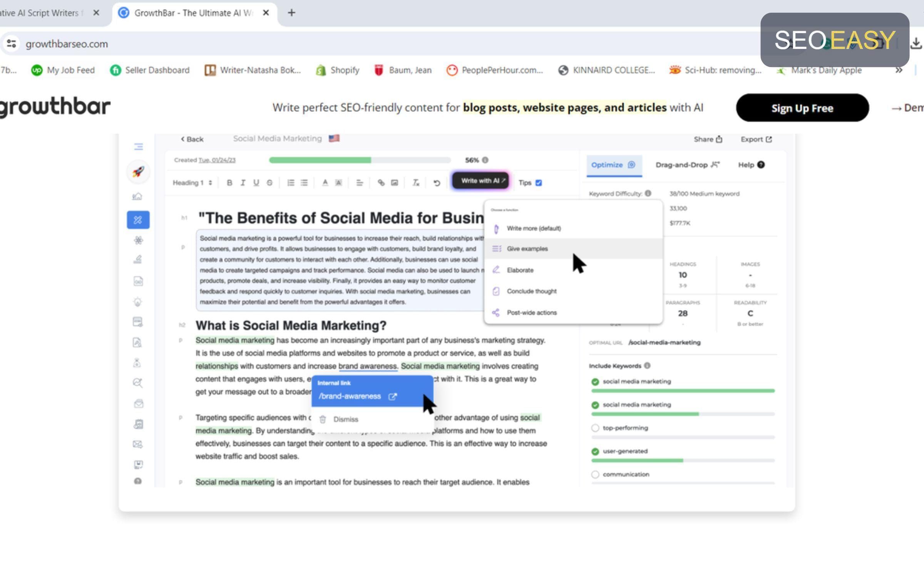The image size is (924, 578).
Task: Clear text formatting icon
Action: (416, 183)
